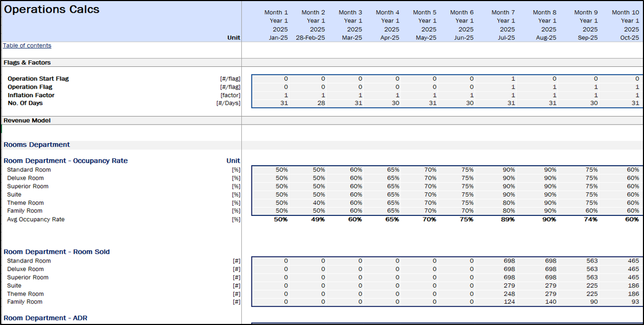Select the Operation Start Flag row label
This screenshot has width=644, height=325.
38,79
